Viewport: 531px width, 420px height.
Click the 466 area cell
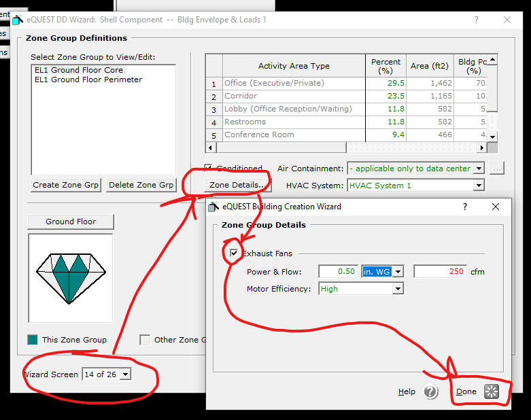(430, 135)
